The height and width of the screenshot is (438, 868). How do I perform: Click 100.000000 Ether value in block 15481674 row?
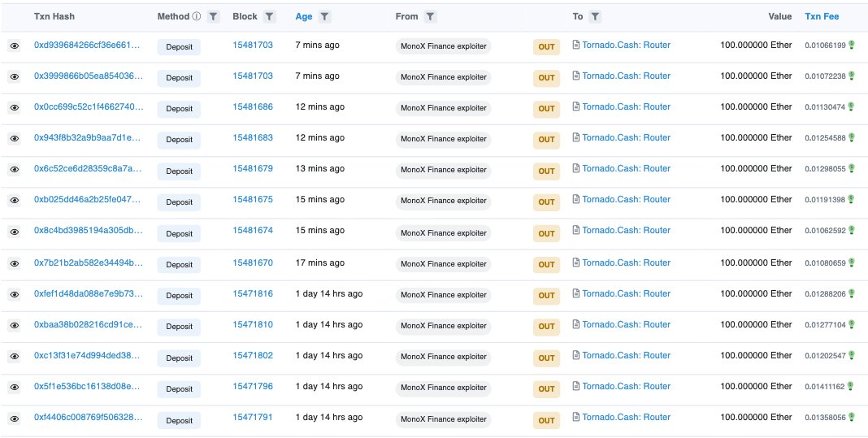tap(756, 230)
